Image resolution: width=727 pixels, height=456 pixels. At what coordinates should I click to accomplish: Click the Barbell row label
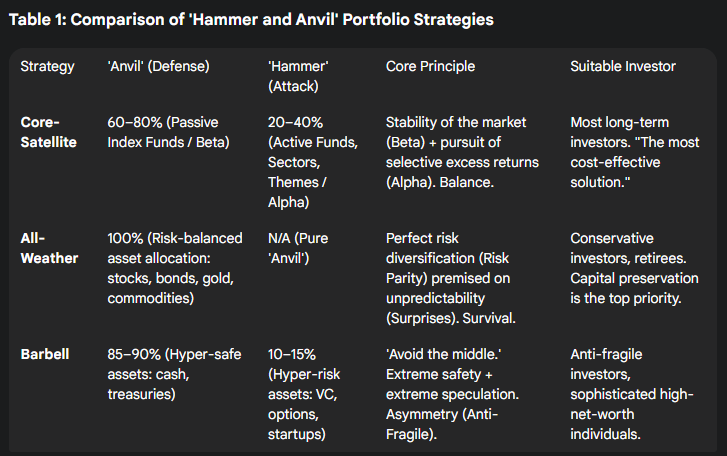46,355
